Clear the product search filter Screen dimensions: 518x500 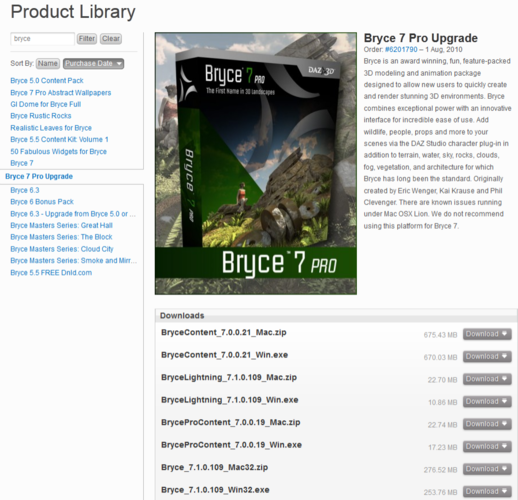pyautogui.click(x=111, y=39)
